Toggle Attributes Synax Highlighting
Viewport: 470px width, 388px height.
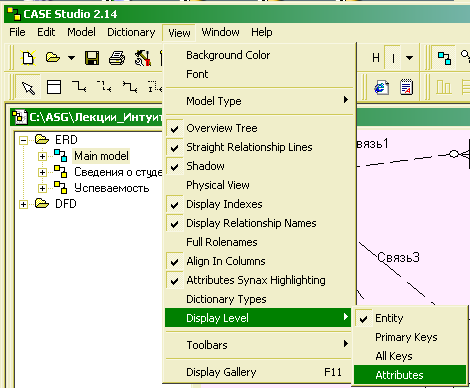[x=259, y=280]
